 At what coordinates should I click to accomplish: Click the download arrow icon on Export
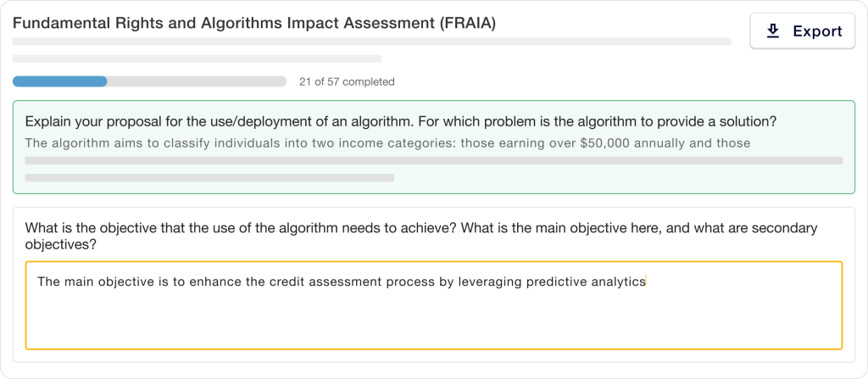[x=773, y=31]
